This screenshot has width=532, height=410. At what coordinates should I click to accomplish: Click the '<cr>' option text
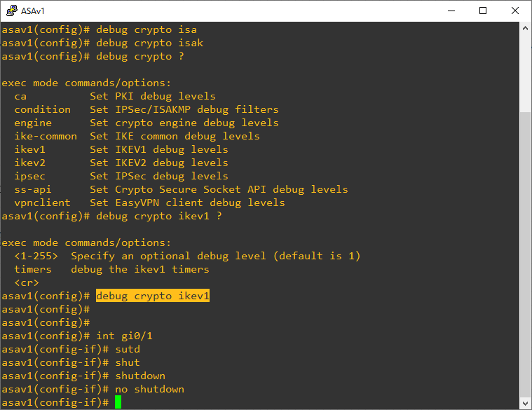click(27, 282)
